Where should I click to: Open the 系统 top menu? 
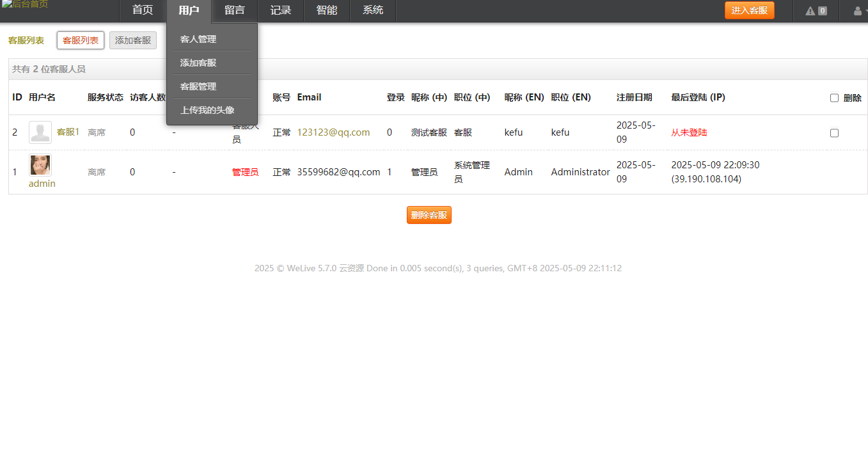coord(373,10)
